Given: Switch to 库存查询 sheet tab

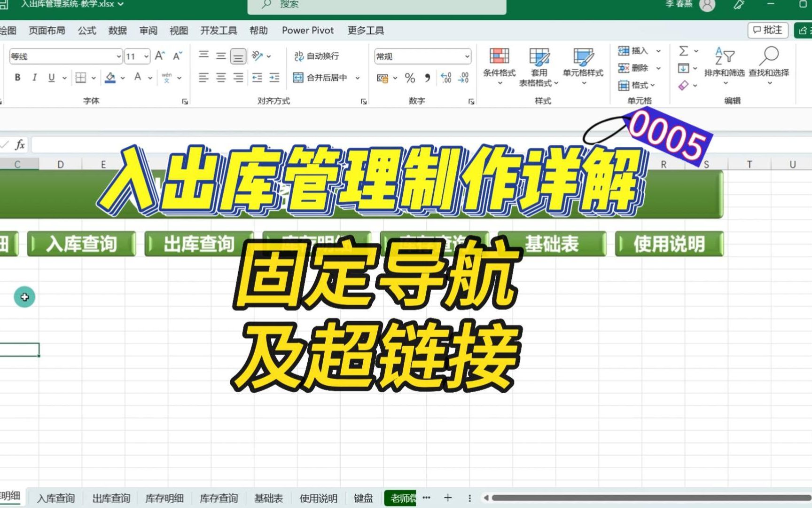Looking at the screenshot, I should click(x=219, y=498).
